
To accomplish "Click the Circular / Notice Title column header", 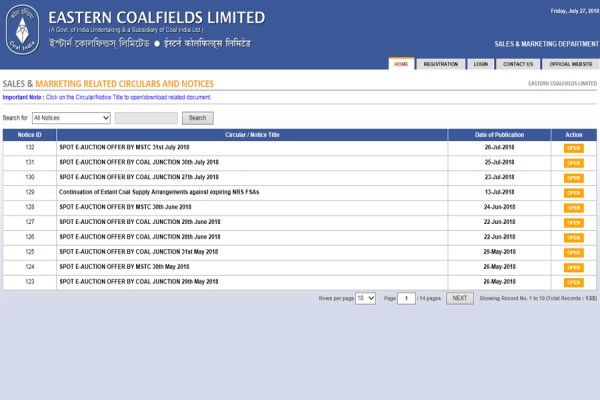I will (252, 135).
